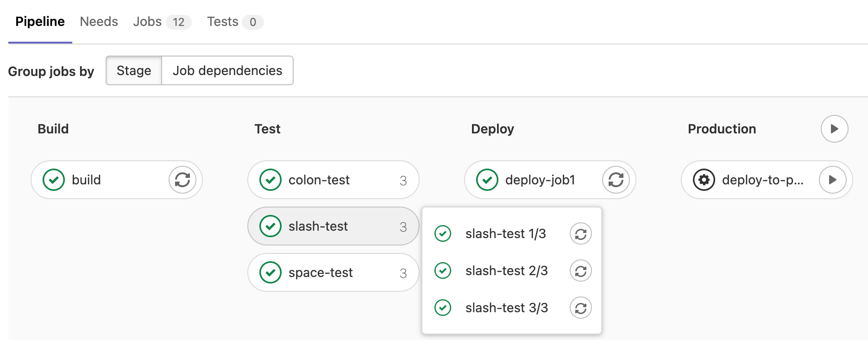The width and height of the screenshot is (868, 340).
Task: Collapse the slash-test job group
Action: click(333, 226)
